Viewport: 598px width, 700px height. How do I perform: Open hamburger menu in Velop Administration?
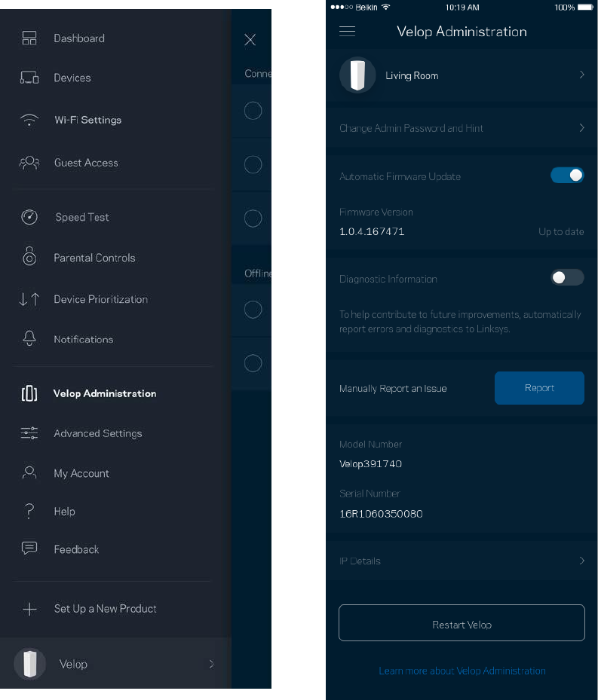coord(348,31)
